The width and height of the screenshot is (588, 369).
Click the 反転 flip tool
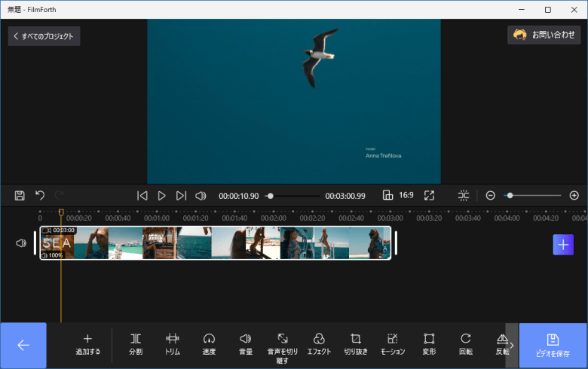[x=502, y=344]
